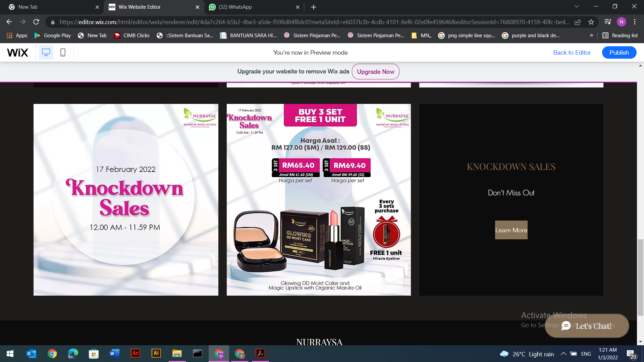Open Outlook from the taskbar
Viewport: 644px width, 362px height.
(x=31, y=354)
